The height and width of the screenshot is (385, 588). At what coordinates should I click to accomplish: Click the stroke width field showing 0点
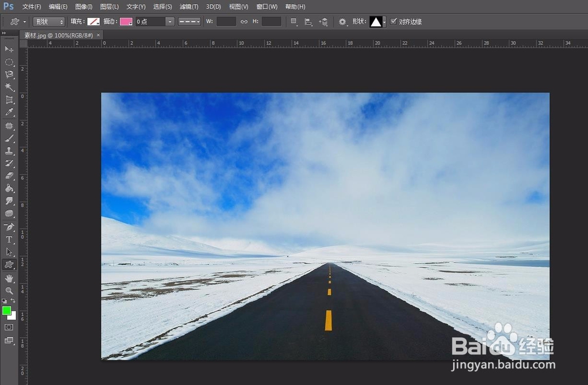tap(150, 22)
